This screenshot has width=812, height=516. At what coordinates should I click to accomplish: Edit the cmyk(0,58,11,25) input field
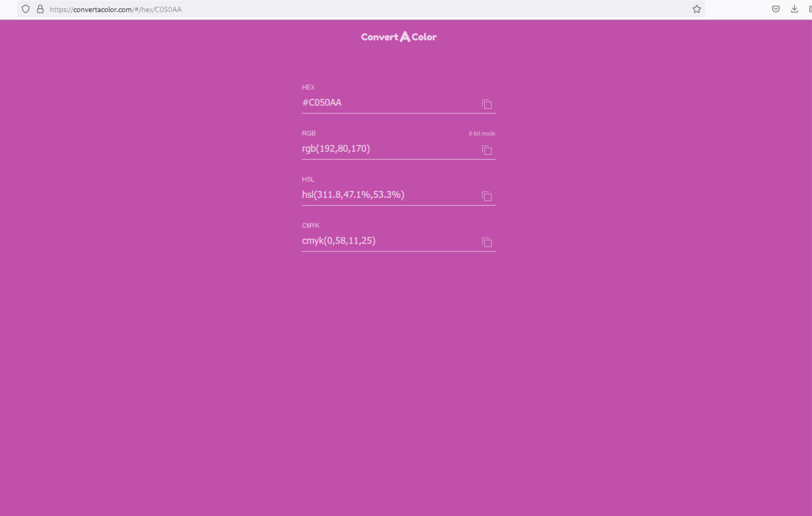pos(388,241)
